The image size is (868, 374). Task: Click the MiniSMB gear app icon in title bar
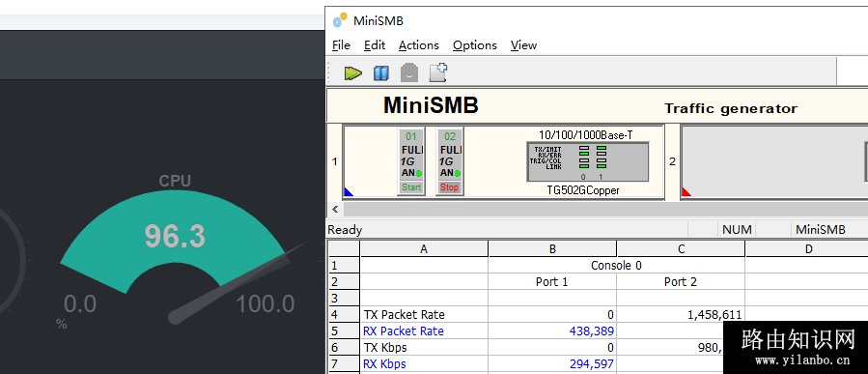coord(340,20)
